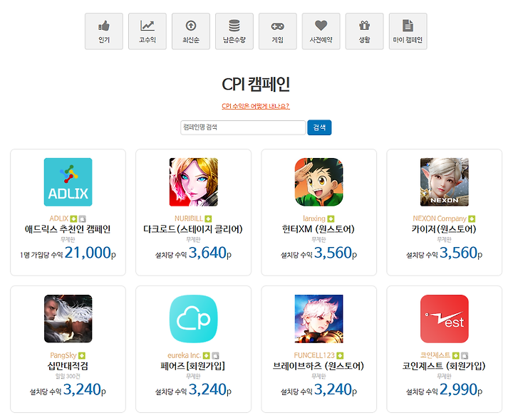Click the green Android badge beside NURIBILL

coord(208,219)
